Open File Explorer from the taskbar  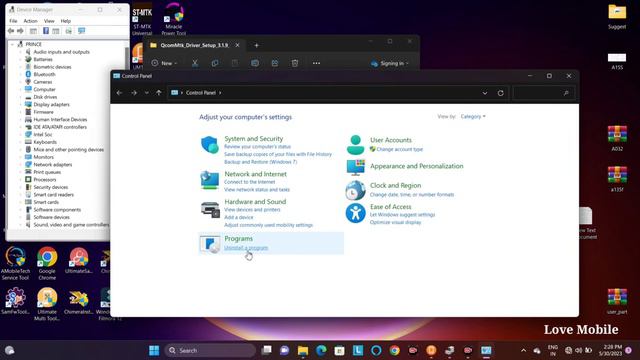point(303,350)
